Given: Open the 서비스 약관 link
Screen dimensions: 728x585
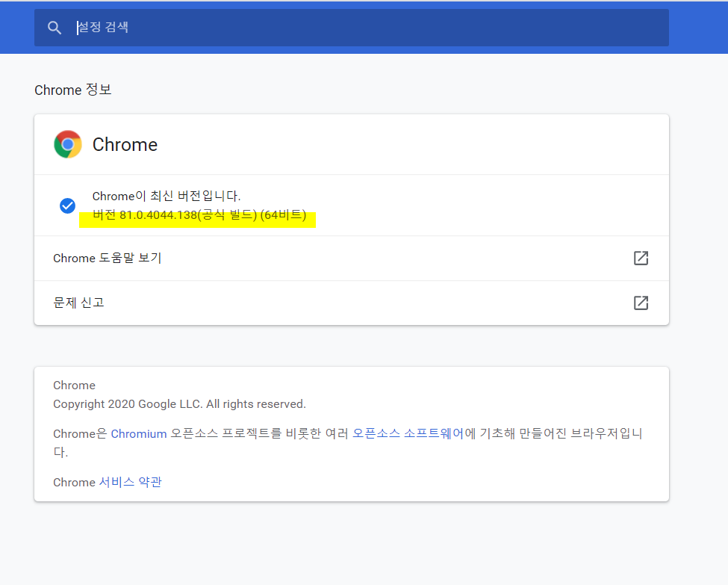Looking at the screenshot, I should pyautogui.click(x=131, y=483).
